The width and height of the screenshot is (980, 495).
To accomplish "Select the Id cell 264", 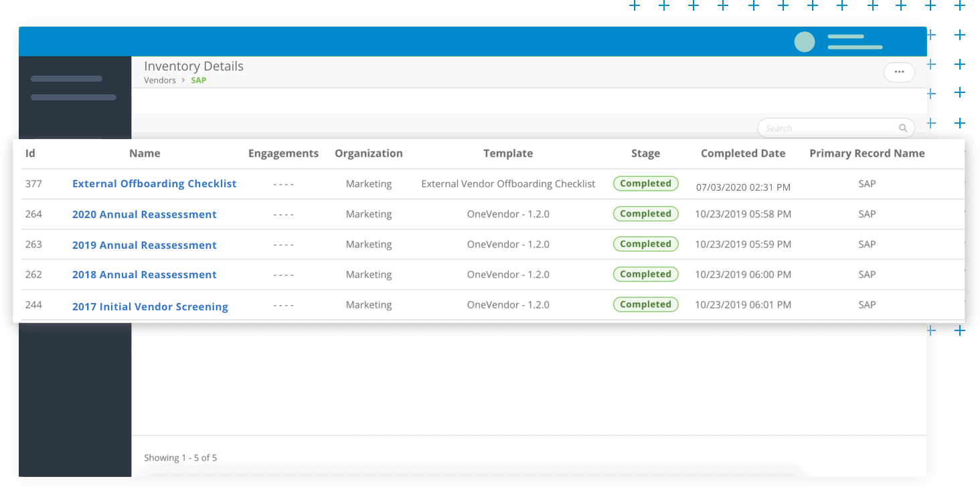I will [33, 214].
